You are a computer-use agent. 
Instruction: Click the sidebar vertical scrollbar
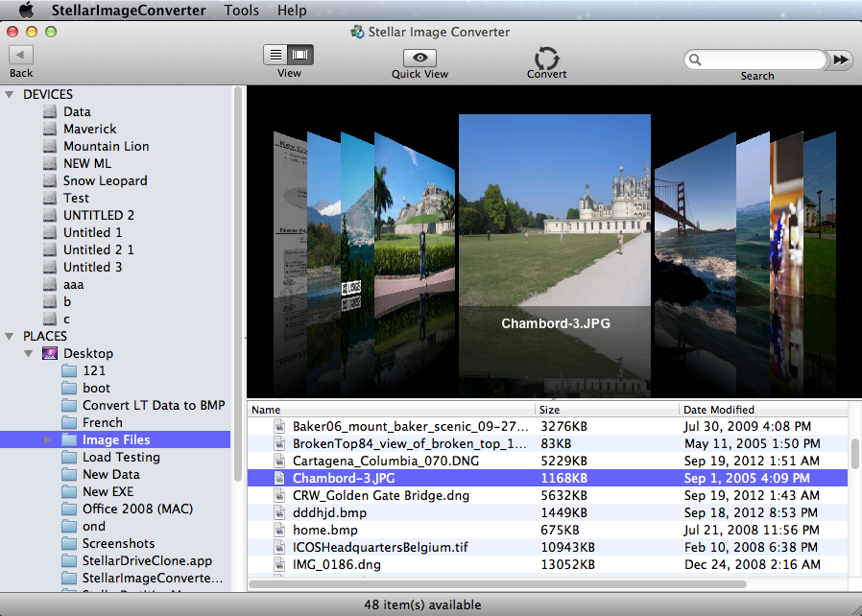(x=237, y=284)
